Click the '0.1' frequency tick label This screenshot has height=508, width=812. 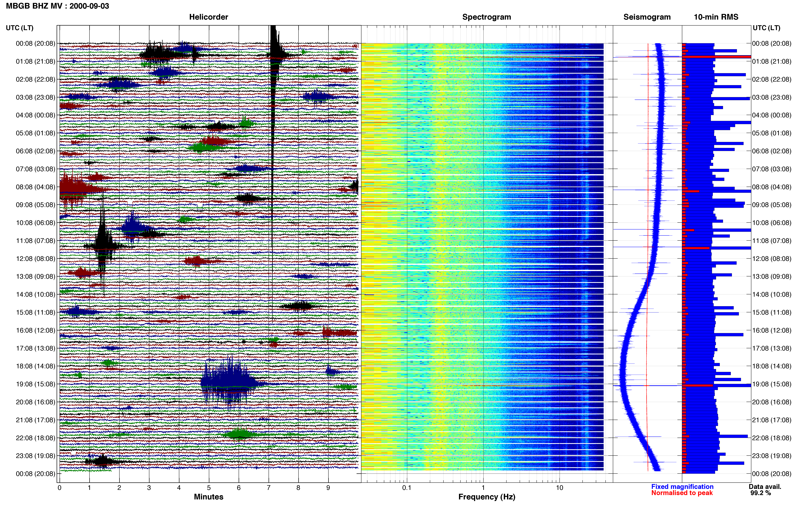[407, 488]
